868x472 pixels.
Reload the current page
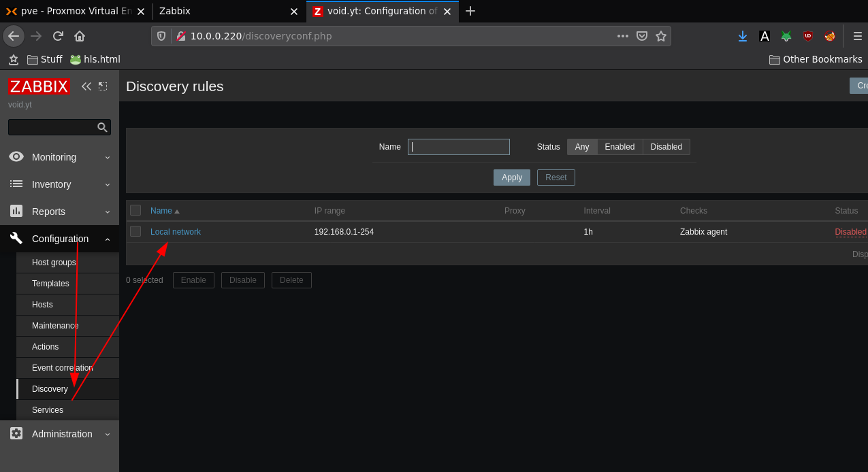click(x=58, y=36)
